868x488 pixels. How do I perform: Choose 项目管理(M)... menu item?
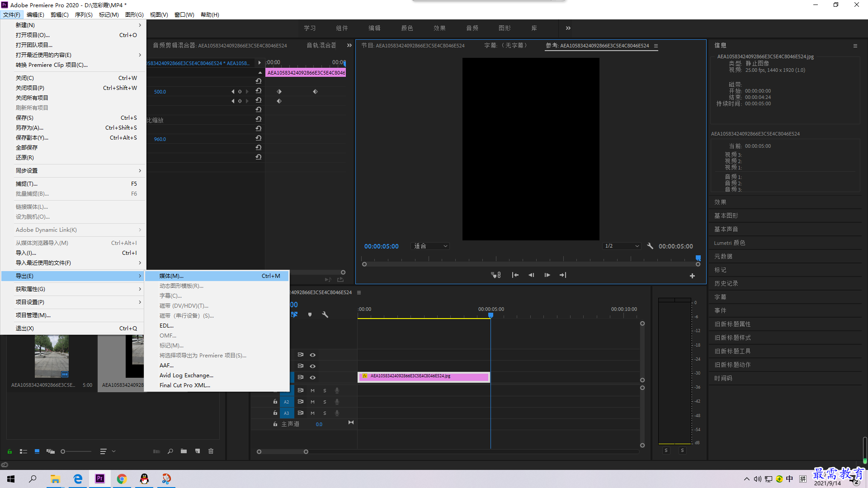point(73,315)
